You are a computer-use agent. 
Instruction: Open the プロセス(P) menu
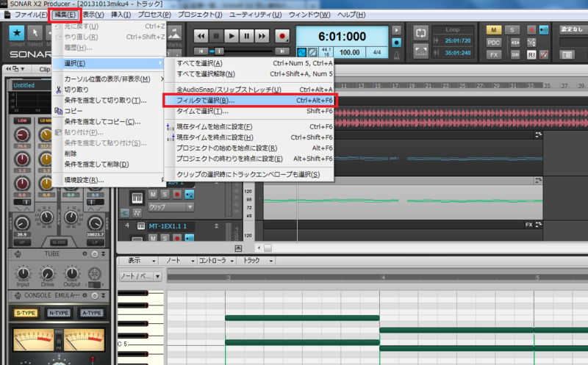click(154, 15)
